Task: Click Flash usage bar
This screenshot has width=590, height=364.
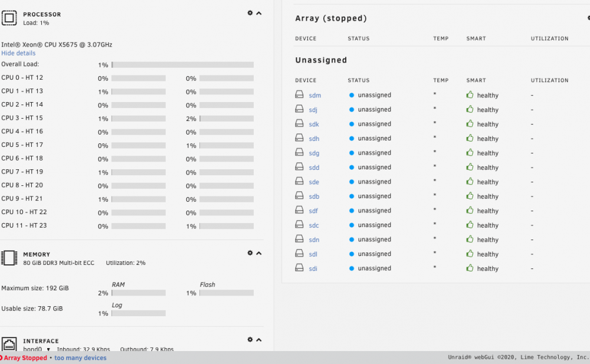Action: click(227, 293)
